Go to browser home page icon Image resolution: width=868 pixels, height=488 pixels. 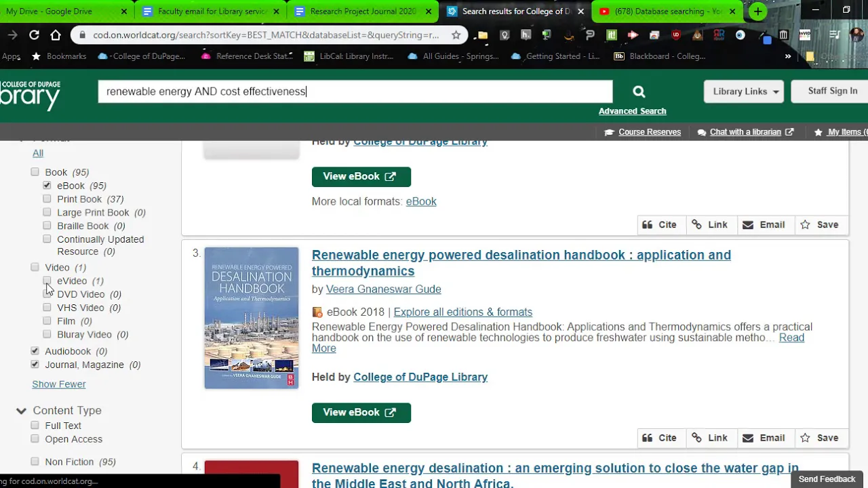[56, 35]
